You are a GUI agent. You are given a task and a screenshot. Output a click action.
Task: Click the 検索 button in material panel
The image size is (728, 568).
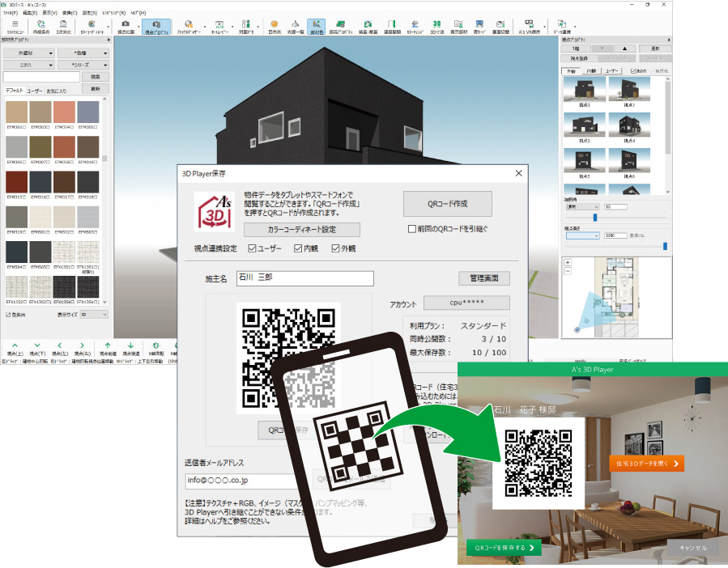96,77
